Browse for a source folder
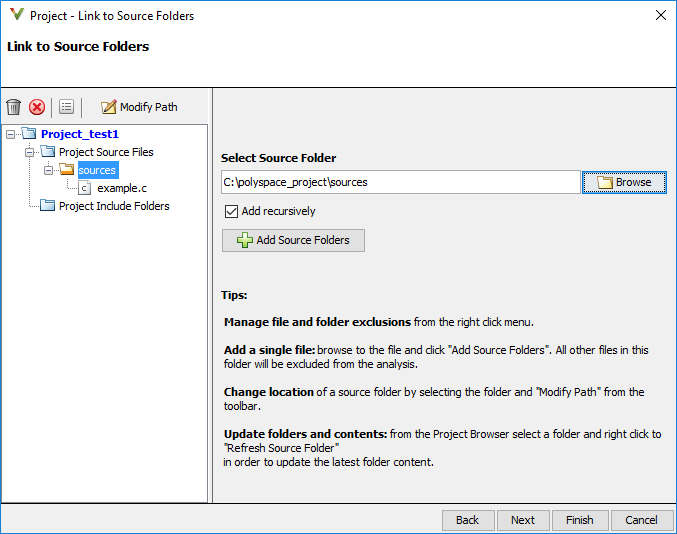 tap(624, 182)
